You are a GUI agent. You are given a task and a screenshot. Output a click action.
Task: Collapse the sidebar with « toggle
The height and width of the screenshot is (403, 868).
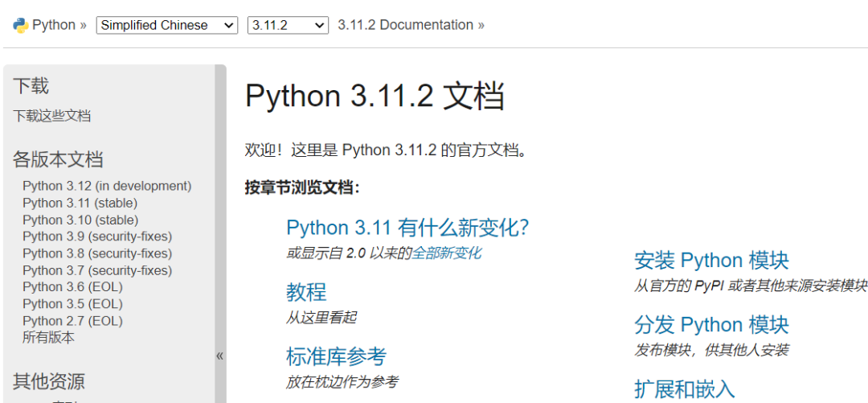click(x=220, y=356)
